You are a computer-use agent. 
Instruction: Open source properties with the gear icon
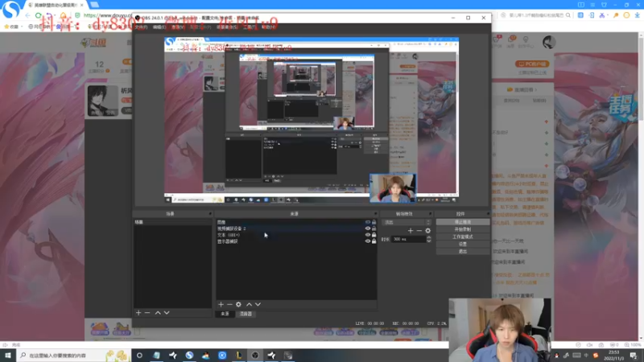click(x=238, y=305)
